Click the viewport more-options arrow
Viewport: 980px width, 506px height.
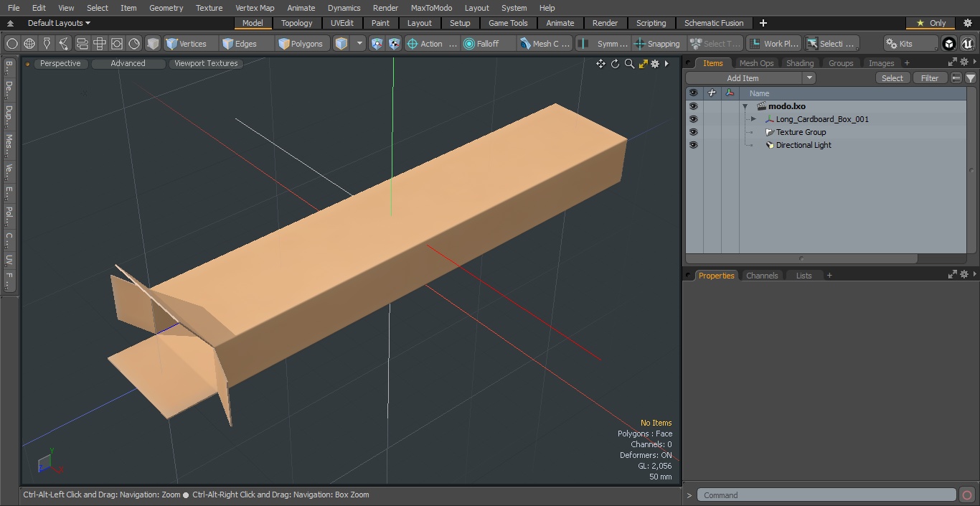pos(666,64)
